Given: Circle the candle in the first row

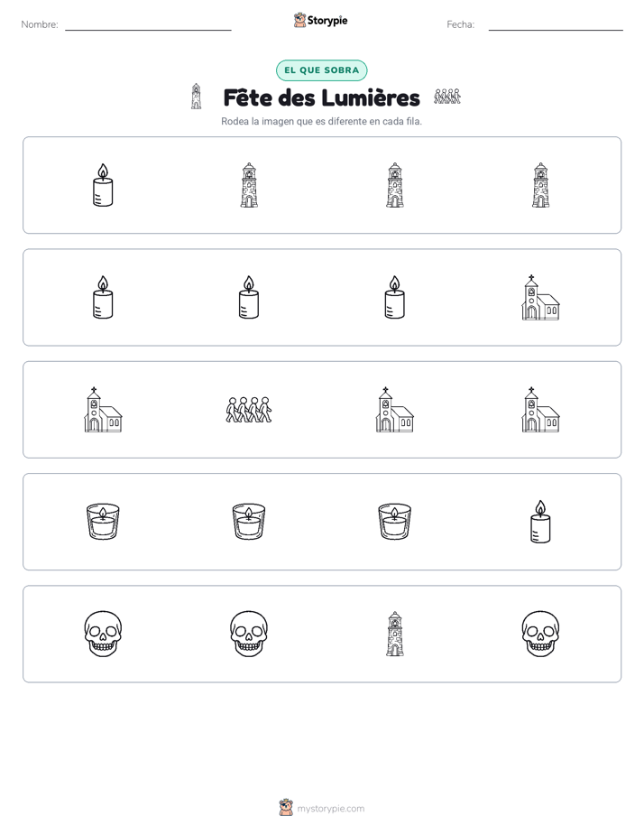Looking at the screenshot, I should [x=103, y=185].
